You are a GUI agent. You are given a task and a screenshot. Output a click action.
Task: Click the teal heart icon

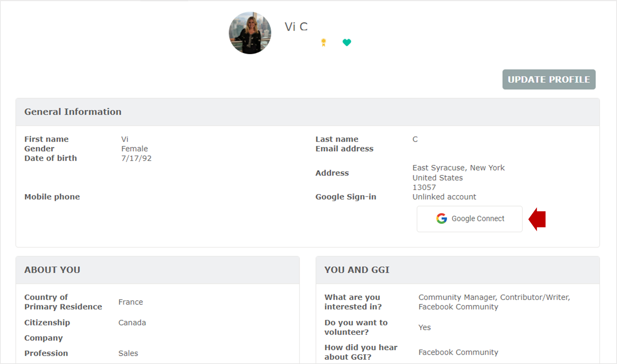pyautogui.click(x=346, y=42)
